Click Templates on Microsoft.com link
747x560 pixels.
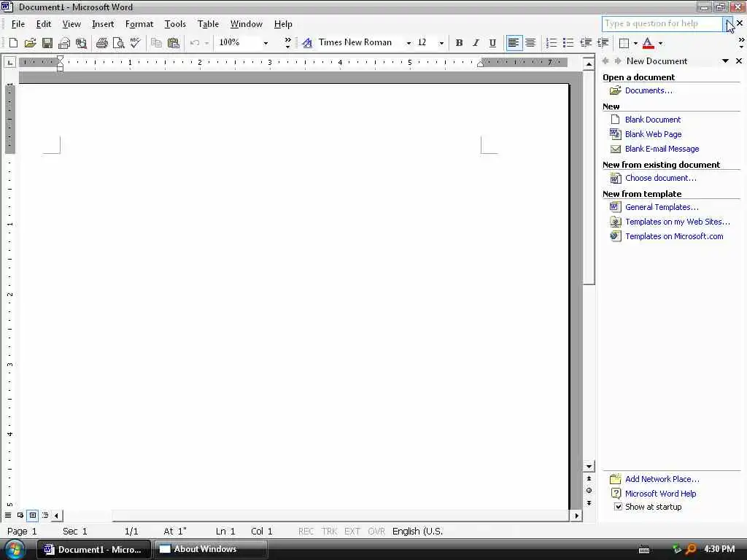[674, 236]
